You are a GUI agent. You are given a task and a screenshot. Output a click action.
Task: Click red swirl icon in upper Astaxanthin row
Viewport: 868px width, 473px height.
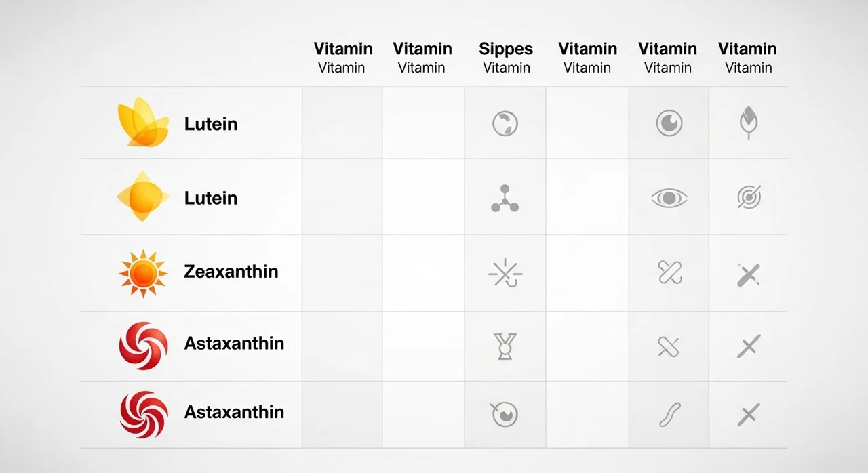coord(143,346)
